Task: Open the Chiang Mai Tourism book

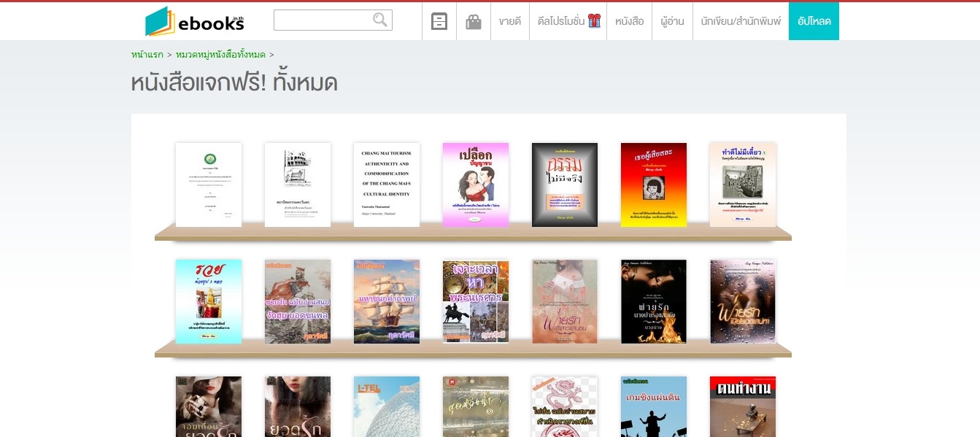Action: pos(387,185)
